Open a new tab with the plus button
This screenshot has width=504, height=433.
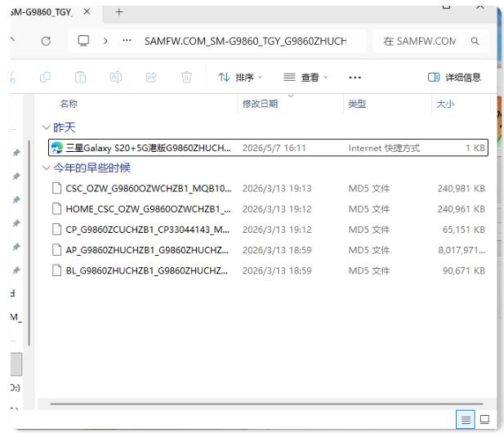(x=119, y=12)
